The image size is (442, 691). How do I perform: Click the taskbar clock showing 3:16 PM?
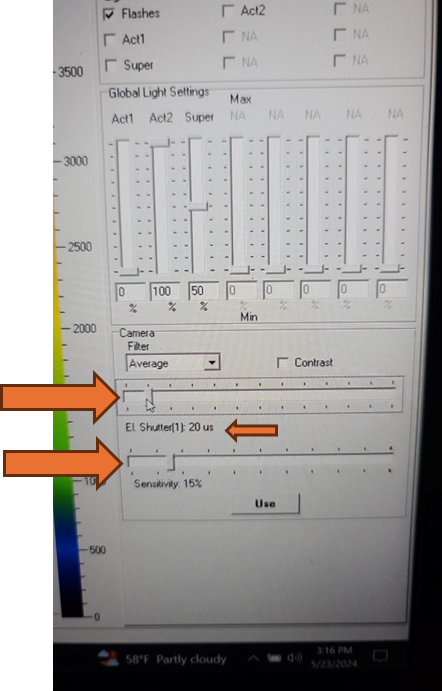(334, 657)
